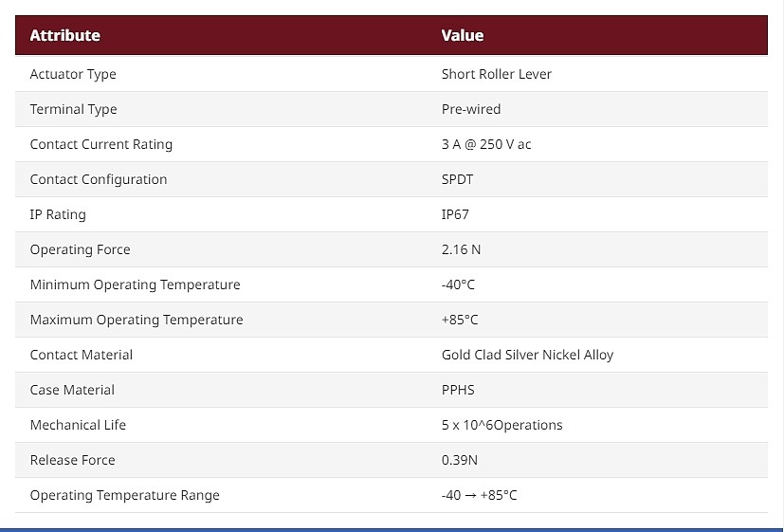Screen dimensions: 784x532
Task: Click the 0.39N release force value
Action: point(460,460)
